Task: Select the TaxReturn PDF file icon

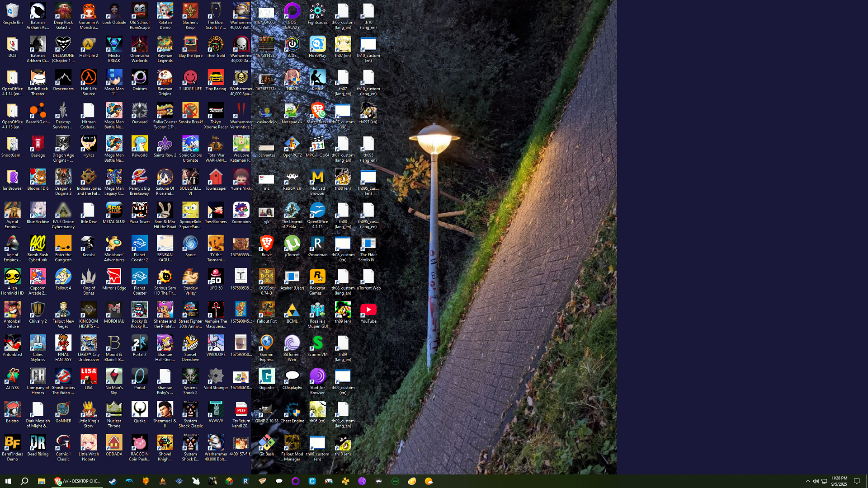Action: (x=241, y=410)
